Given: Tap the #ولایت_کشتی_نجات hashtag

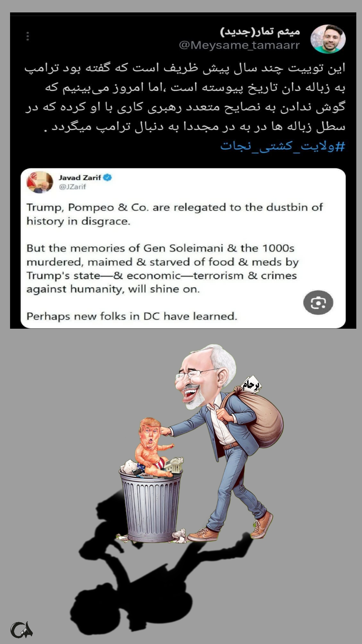Looking at the screenshot, I should (x=283, y=146).
